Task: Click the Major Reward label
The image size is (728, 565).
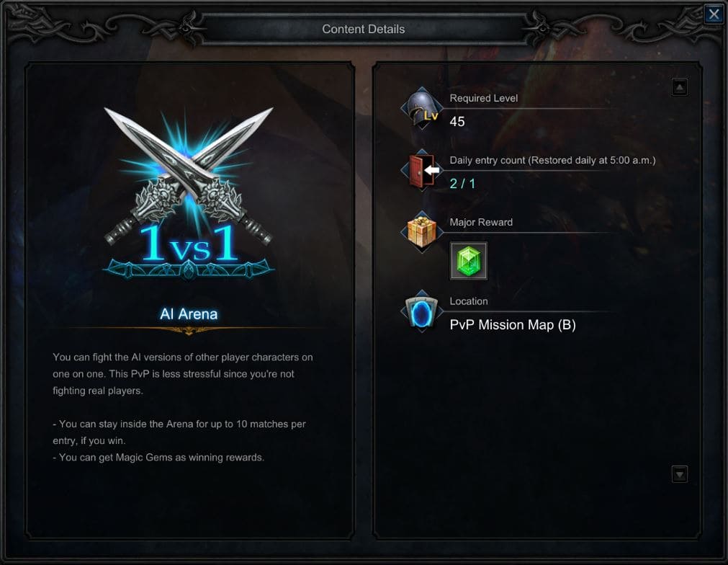Action: (x=481, y=222)
